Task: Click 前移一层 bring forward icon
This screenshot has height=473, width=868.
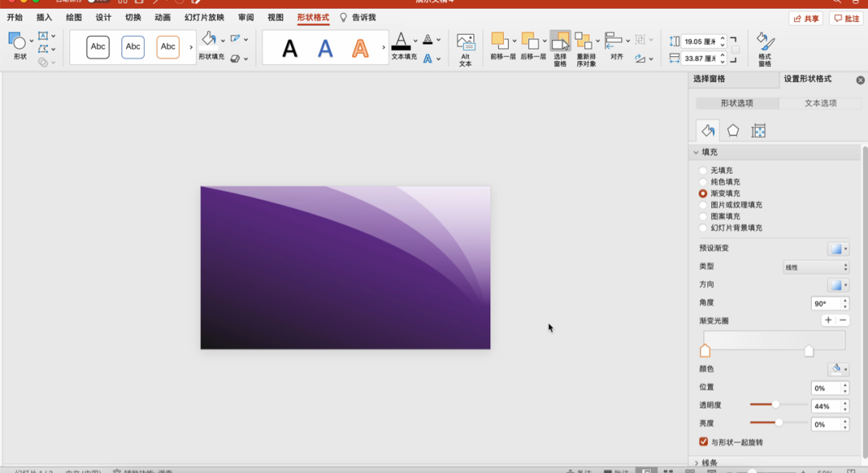Action: click(x=499, y=40)
